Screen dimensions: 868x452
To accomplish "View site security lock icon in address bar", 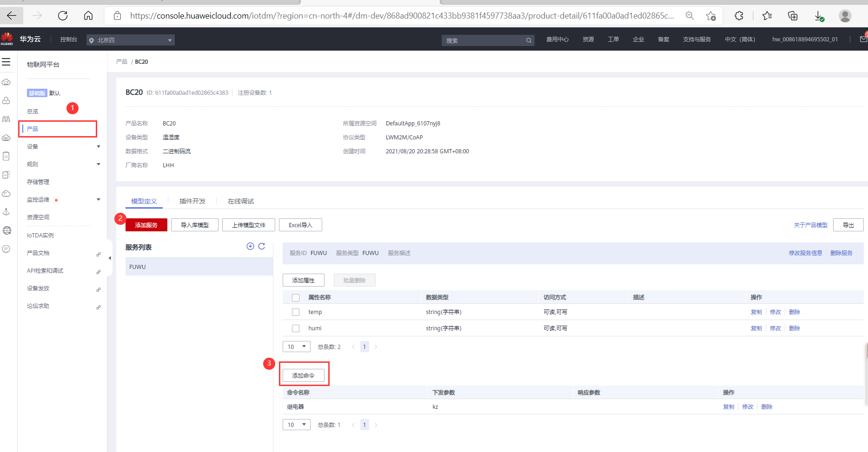I will click(118, 16).
